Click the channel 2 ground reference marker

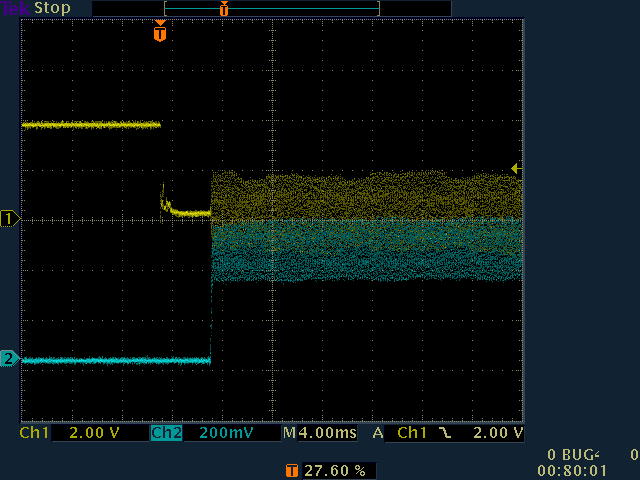[x=9, y=358]
